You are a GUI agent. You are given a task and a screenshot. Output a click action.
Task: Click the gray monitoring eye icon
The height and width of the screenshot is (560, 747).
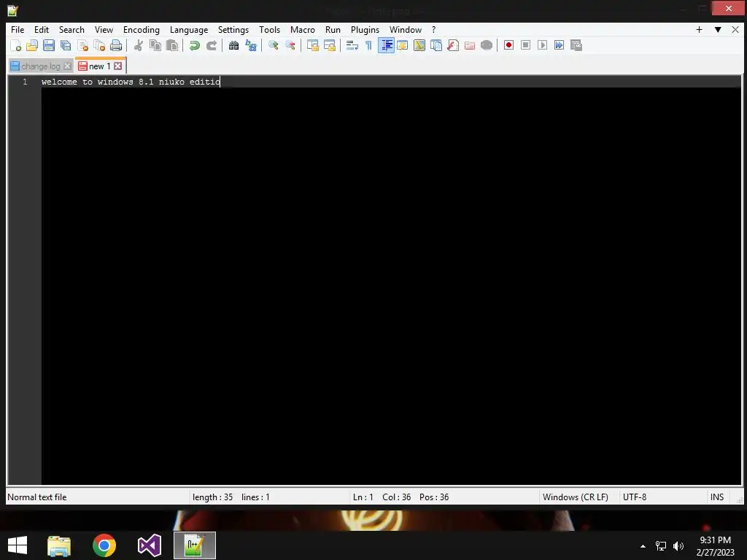pos(487,45)
